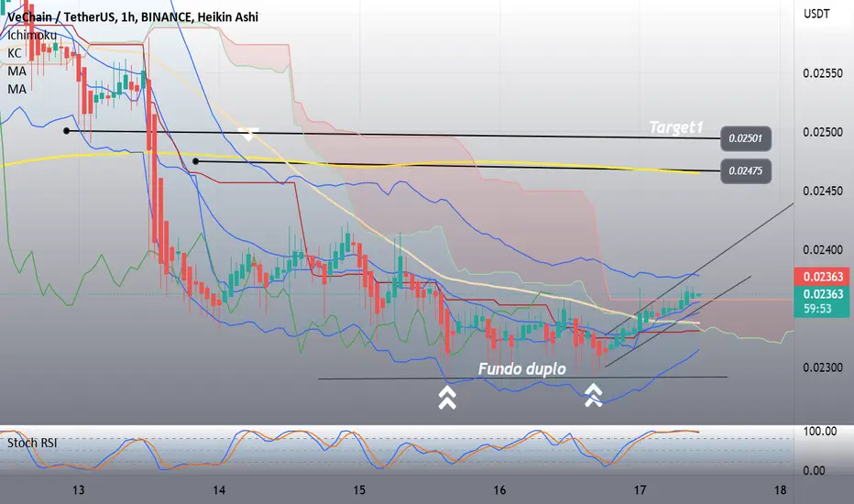The height and width of the screenshot is (504, 854).
Task: Click the 0.02501 price label box
Action: (746, 138)
